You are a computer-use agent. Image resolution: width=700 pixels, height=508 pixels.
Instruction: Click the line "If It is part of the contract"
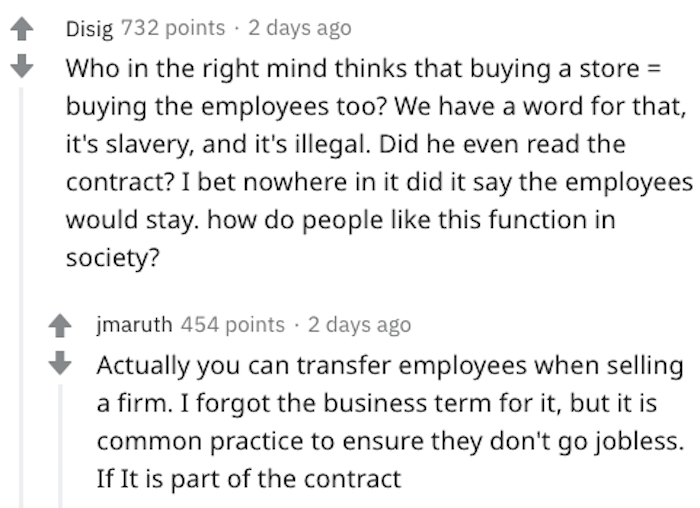(x=248, y=477)
